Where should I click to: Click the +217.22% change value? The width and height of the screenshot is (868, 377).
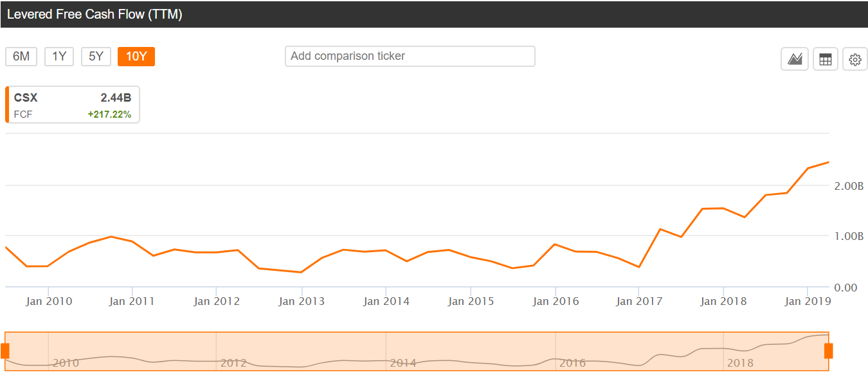(x=109, y=115)
